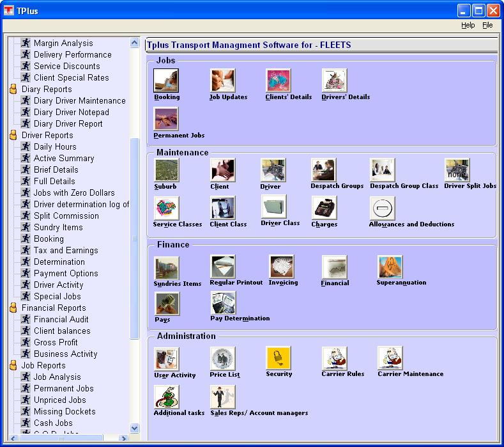
Task: Open Client maintenance icon
Action: click(223, 170)
